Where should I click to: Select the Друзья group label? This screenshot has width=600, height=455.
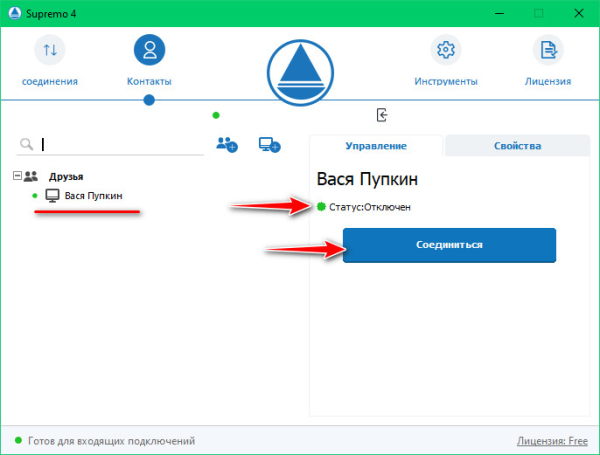(66, 176)
